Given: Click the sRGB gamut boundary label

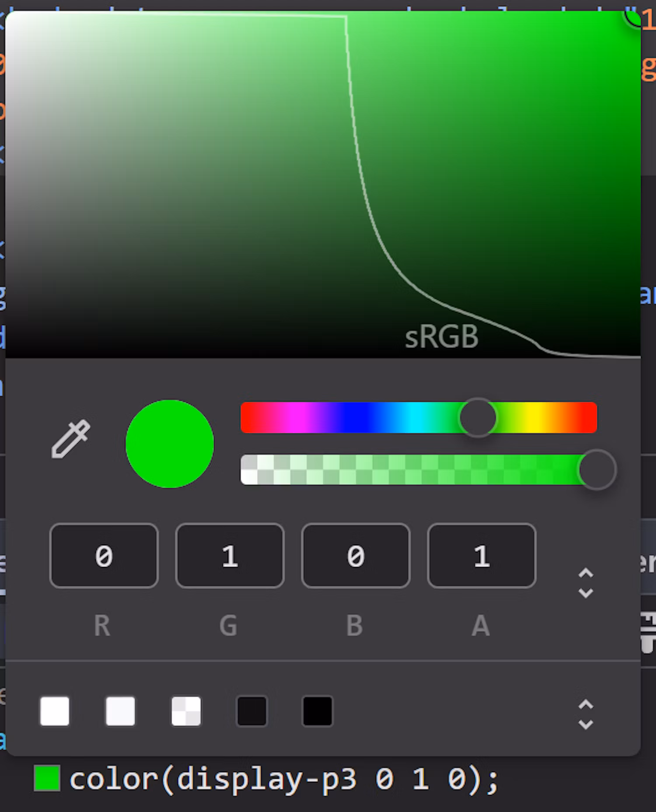Looking at the screenshot, I should [442, 337].
